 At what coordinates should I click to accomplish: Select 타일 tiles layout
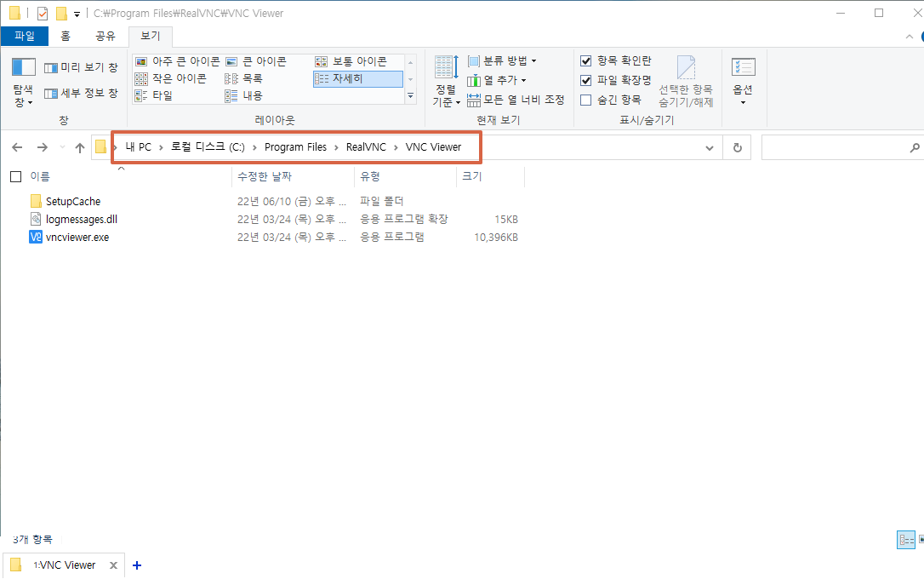coord(154,95)
